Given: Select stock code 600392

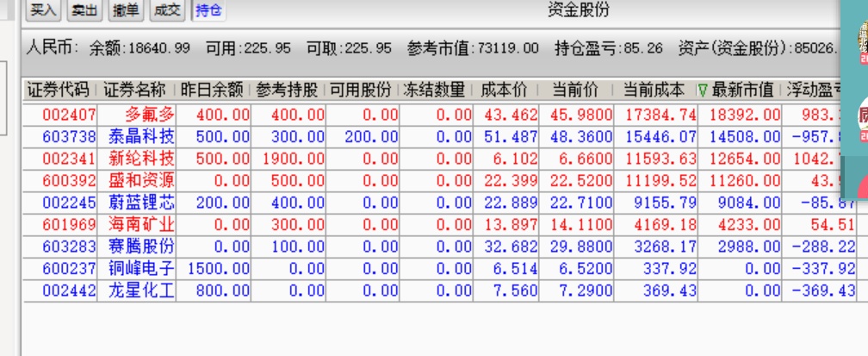Looking at the screenshot, I should tap(69, 181).
